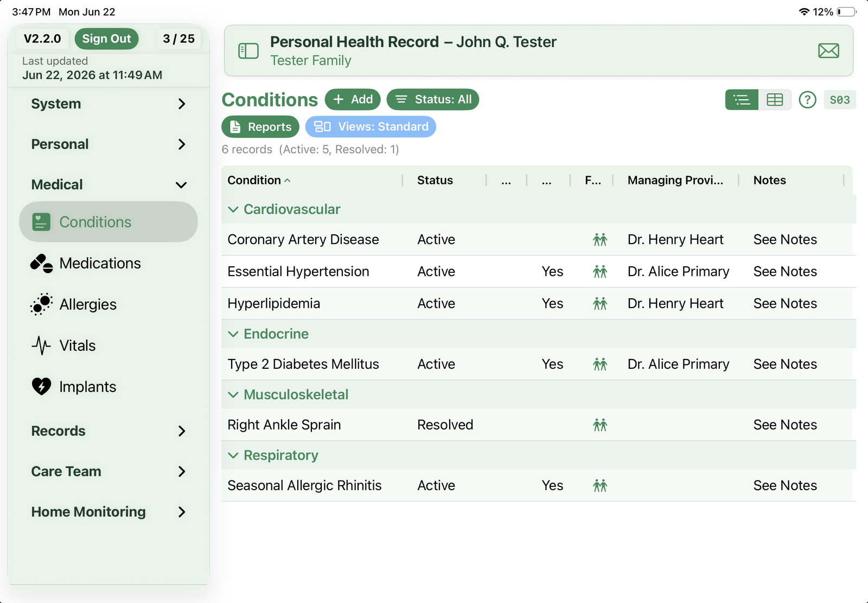The height and width of the screenshot is (603, 868).
Task: Select Right Ankle Sprain row
Action: tap(539, 425)
